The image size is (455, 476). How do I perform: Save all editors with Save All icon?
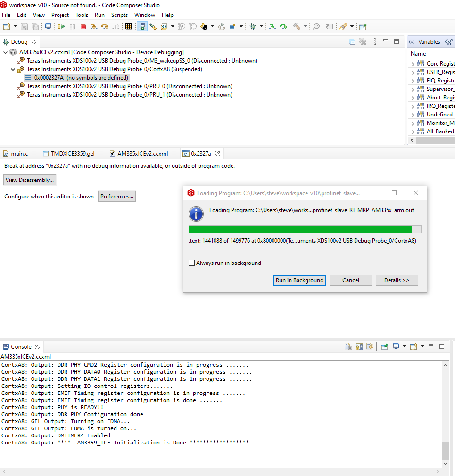34,26
